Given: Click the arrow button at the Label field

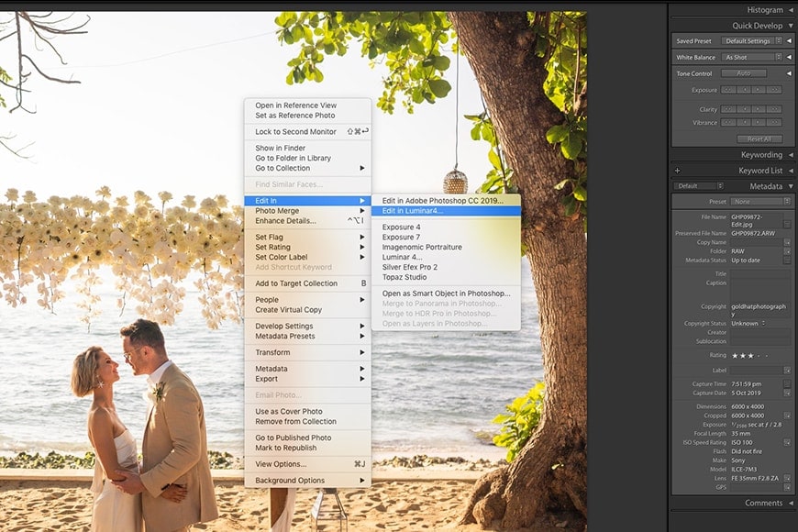Looking at the screenshot, I should pos(787,371).
